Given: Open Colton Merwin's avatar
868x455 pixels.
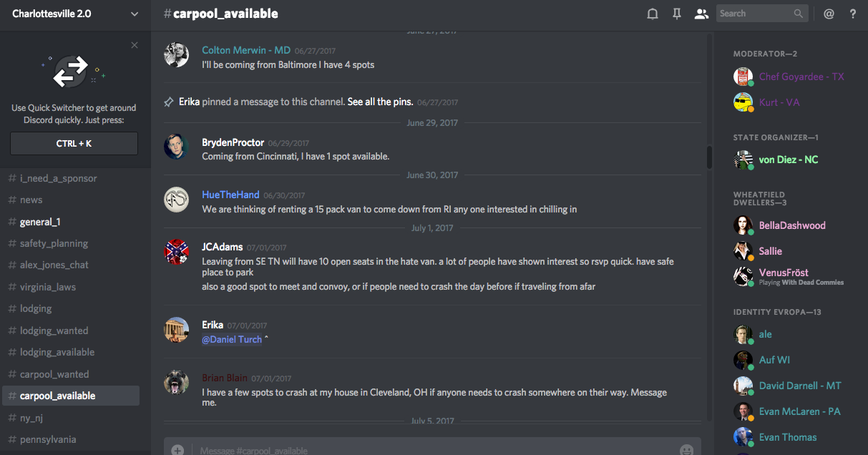Looking at the screenshot, I should (176, 55).
